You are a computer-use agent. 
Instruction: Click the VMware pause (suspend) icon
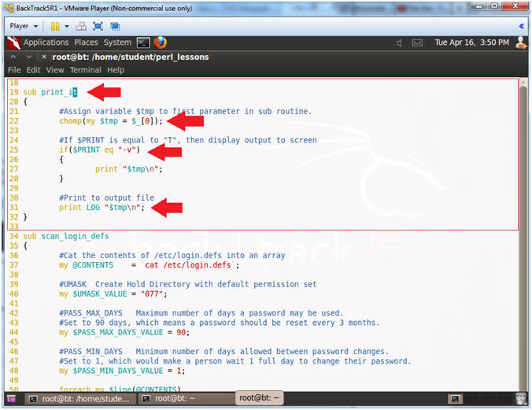(55, 26)
